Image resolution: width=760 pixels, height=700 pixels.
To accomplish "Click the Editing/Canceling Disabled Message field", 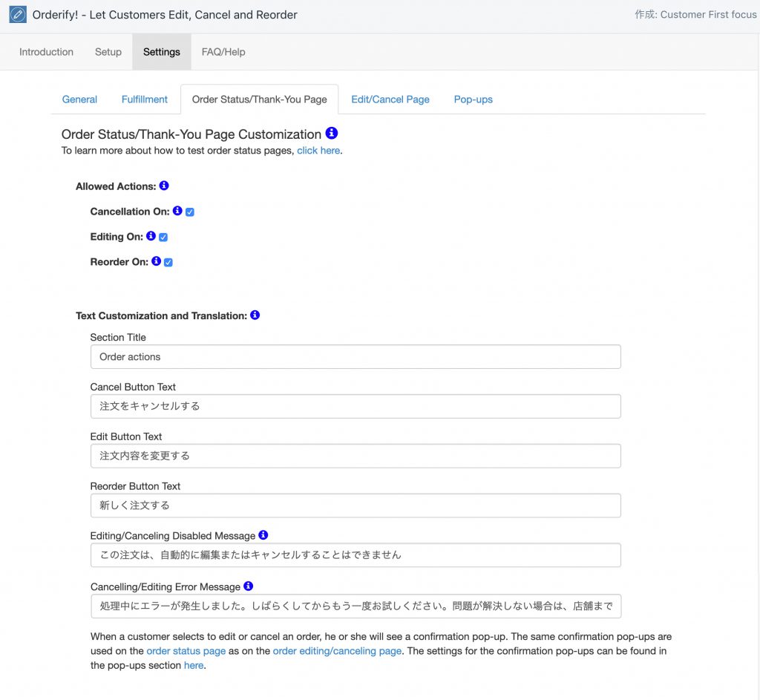I will click(356, 555).
